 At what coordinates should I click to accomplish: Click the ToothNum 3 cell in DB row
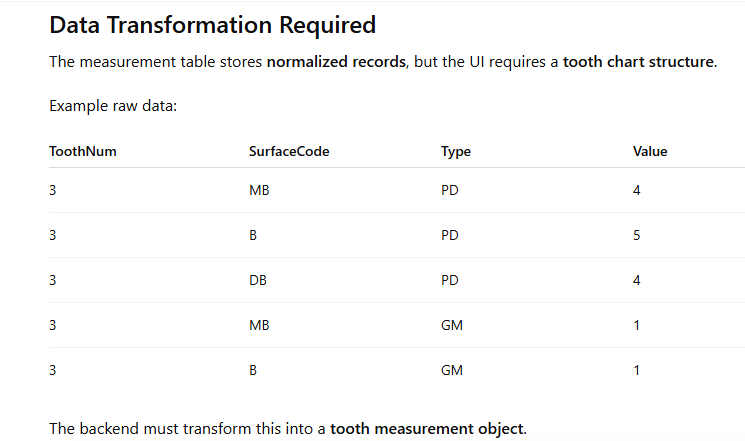tap(53, 280)
